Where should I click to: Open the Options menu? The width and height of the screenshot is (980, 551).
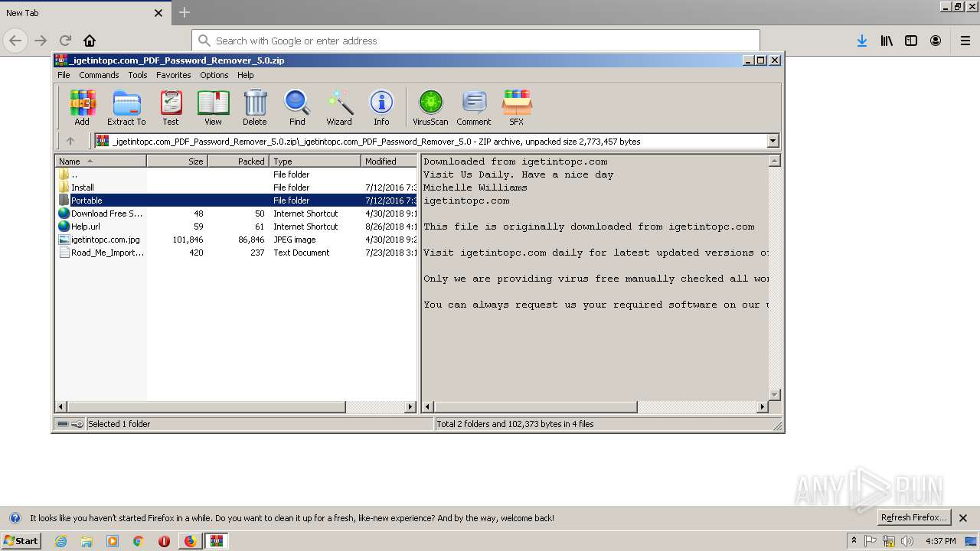pyautogui.click(x=214, y=75)
